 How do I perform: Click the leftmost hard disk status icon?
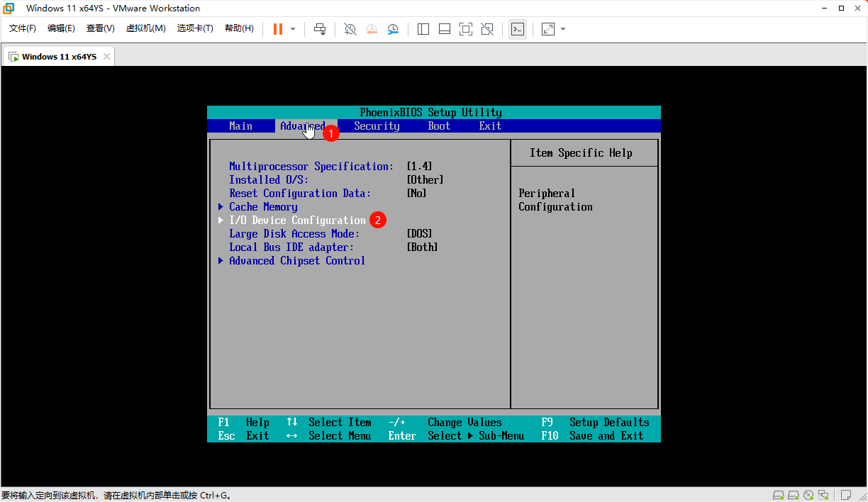778,495
